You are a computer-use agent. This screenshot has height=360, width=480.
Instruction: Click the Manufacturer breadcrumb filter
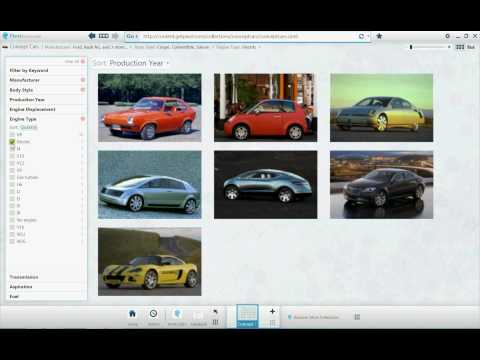coord(86,47)
